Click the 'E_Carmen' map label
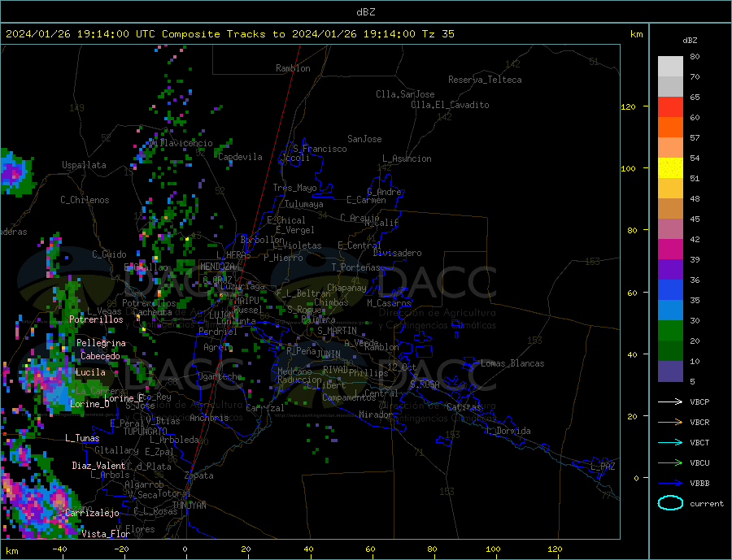Viewport: 732px width, 560px height. (367, 201)
